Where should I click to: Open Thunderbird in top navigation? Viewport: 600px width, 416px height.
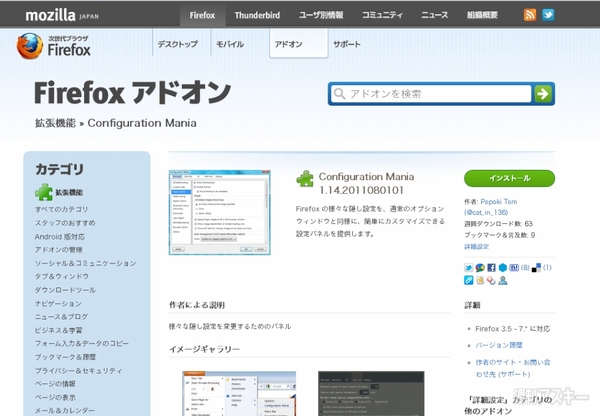click(257, 15)
